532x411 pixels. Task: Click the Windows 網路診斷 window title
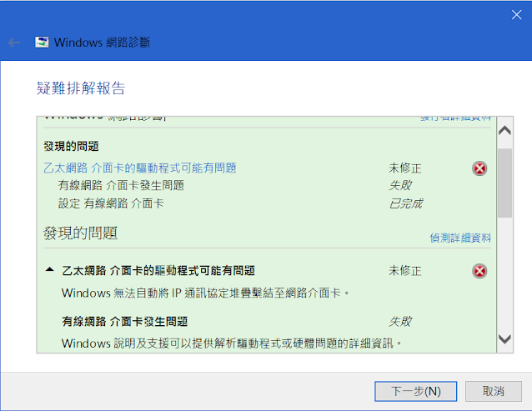(102, 43)
